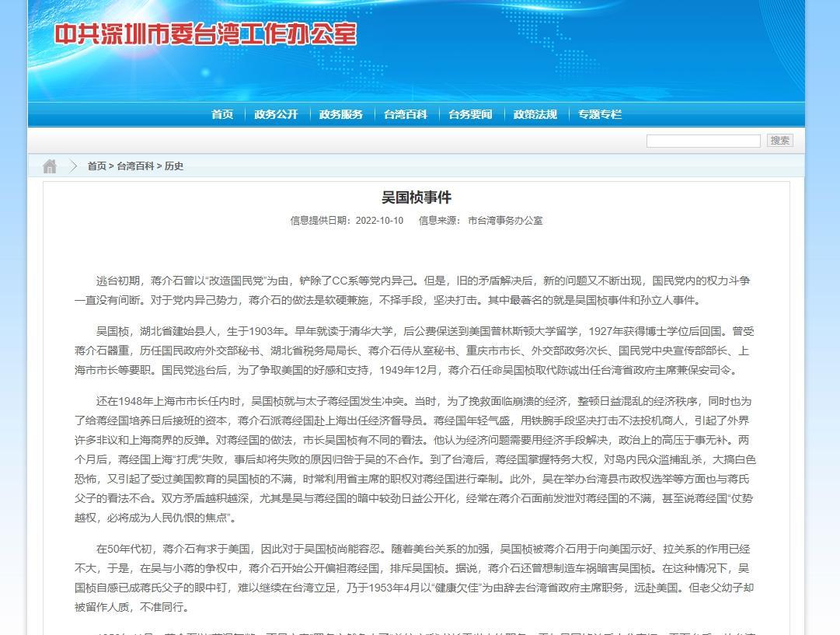Click the line ending 不准同行。
Image resolution: width=840 pixels, height=635 pixels.
132,607
